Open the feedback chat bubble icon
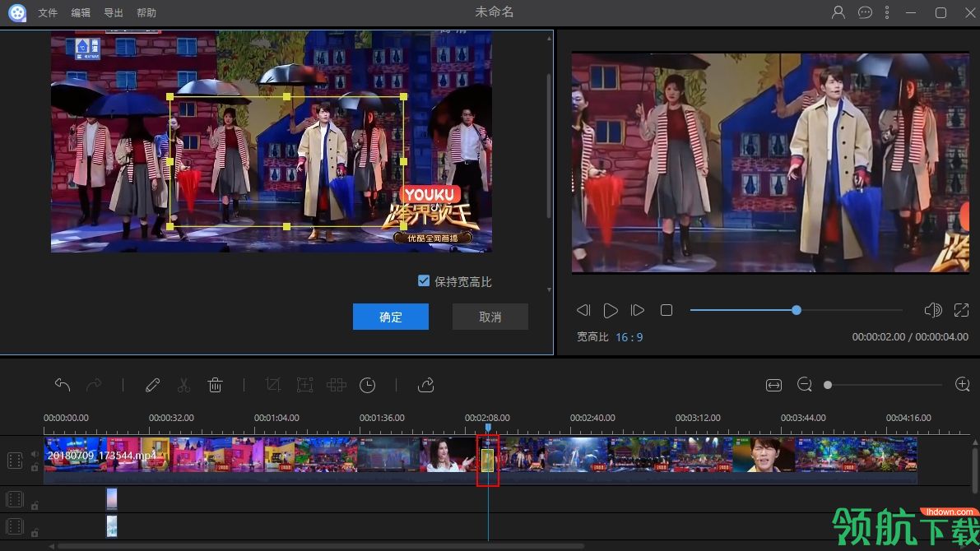This screenshot has height=551, width=980. coord(865,12)
